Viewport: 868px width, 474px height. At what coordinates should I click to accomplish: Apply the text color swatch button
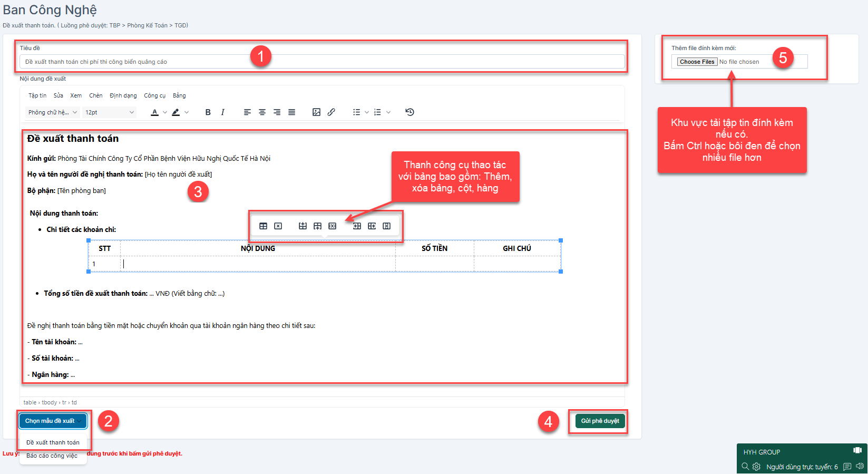pos(154,112)
